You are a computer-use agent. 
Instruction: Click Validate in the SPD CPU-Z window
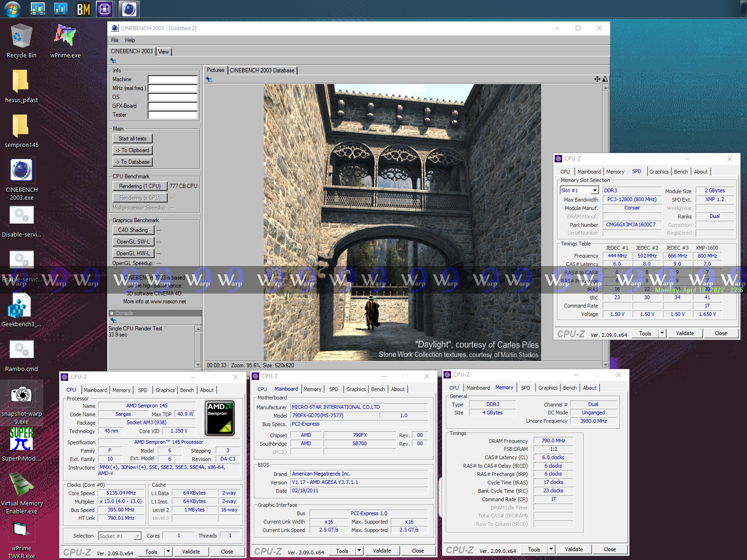tap(685, 333)
